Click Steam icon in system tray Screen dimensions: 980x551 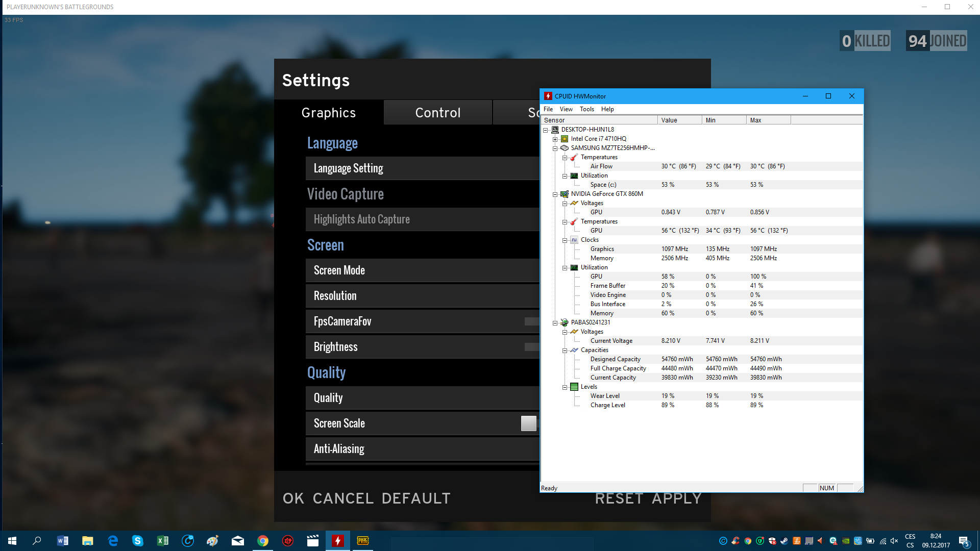tap(784, 541)
